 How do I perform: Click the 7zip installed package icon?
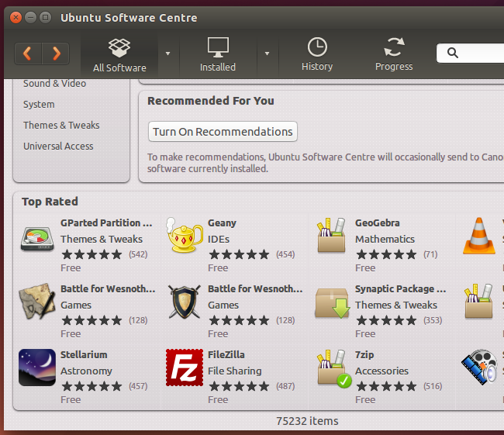coord(333,368)
